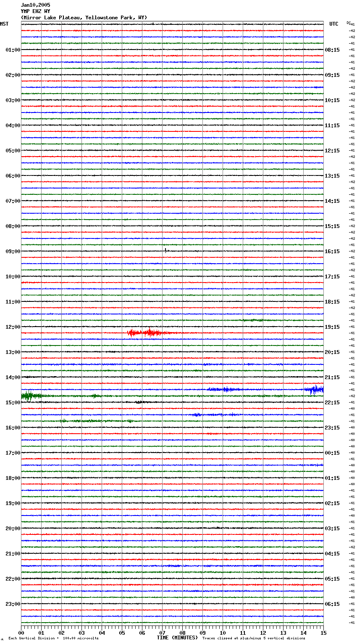Select the 20:00 MST time label

click(x=13, y=529)
